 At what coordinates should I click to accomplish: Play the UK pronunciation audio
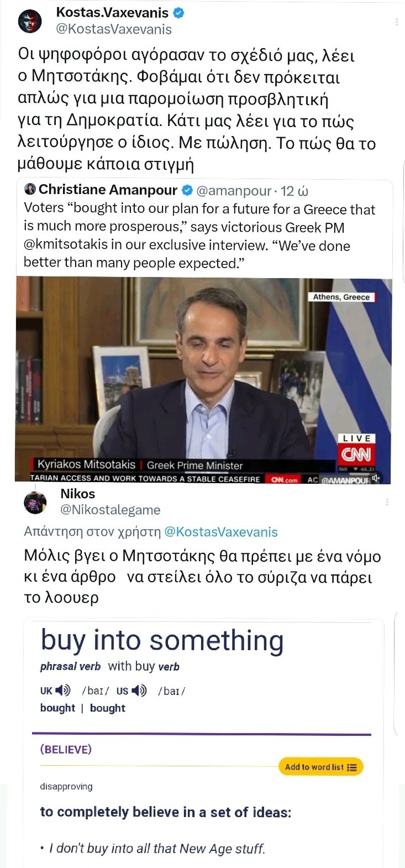click(x=64, y=691)
